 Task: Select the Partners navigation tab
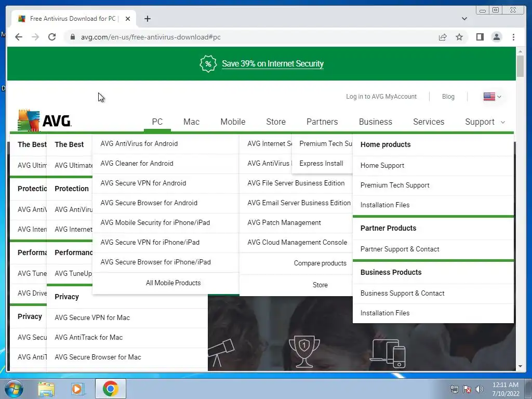point(322,122)
